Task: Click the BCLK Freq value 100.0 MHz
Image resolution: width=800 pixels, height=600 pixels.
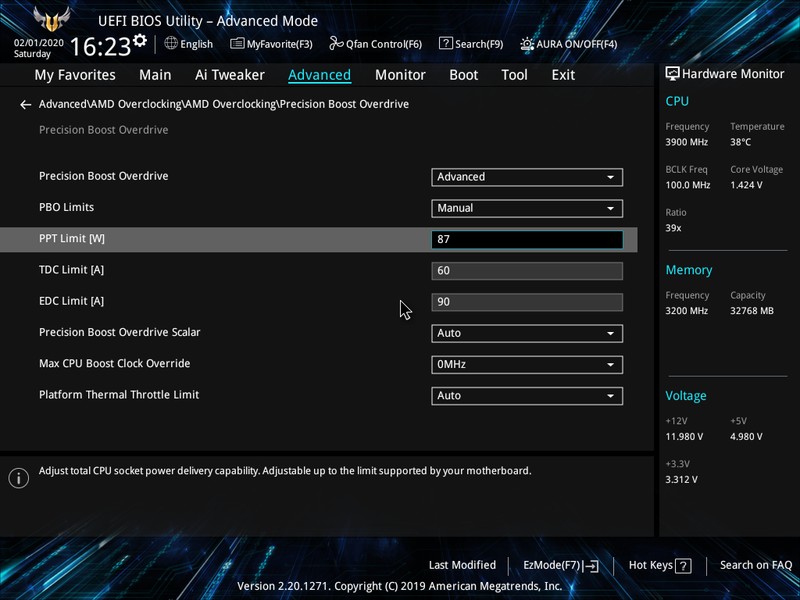Action: coord(687,185)
